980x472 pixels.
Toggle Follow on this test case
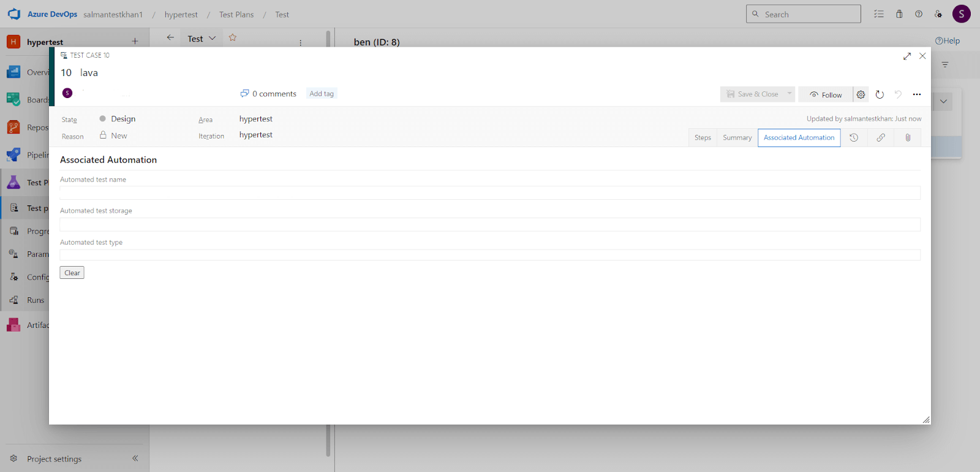pyautogui.click(x=826, y=94)
